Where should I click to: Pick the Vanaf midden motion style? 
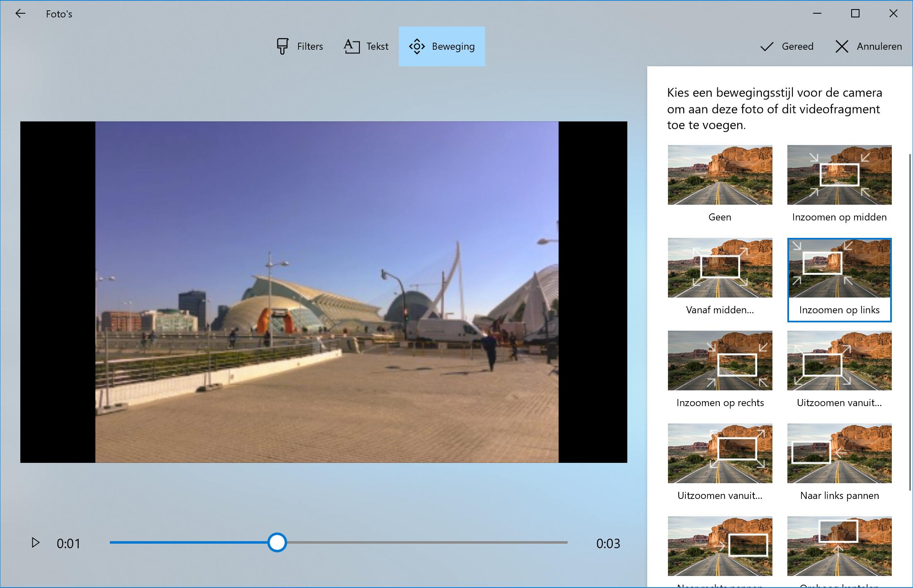pos(720,268)
